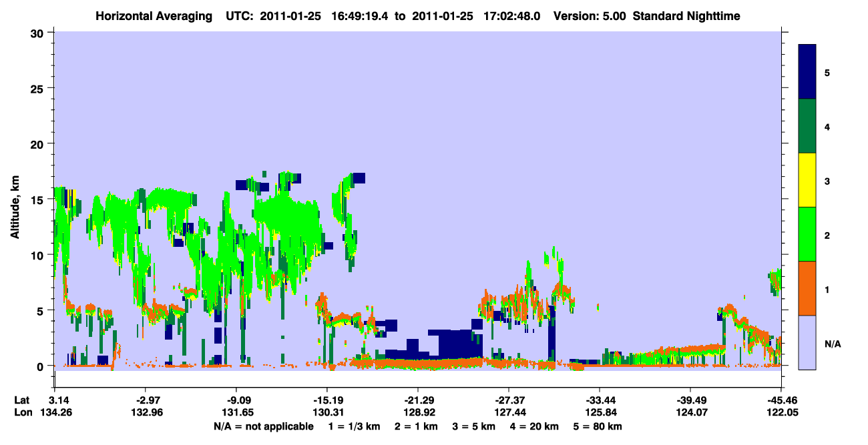Viewport: 868px width, 445px height.
Task: Click the y-axis tick label 15
Action: (x=39, y=199)
